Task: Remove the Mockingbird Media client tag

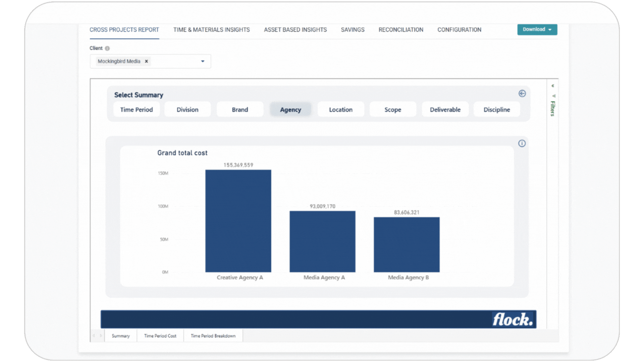Action: pos(146,61)
